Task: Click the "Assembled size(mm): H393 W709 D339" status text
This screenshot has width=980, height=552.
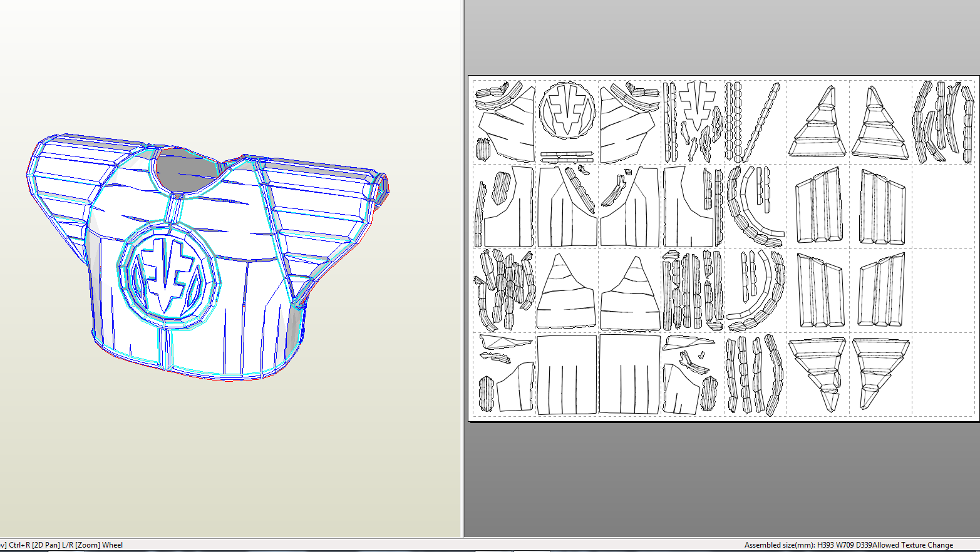Action: [x=808, y=545]
